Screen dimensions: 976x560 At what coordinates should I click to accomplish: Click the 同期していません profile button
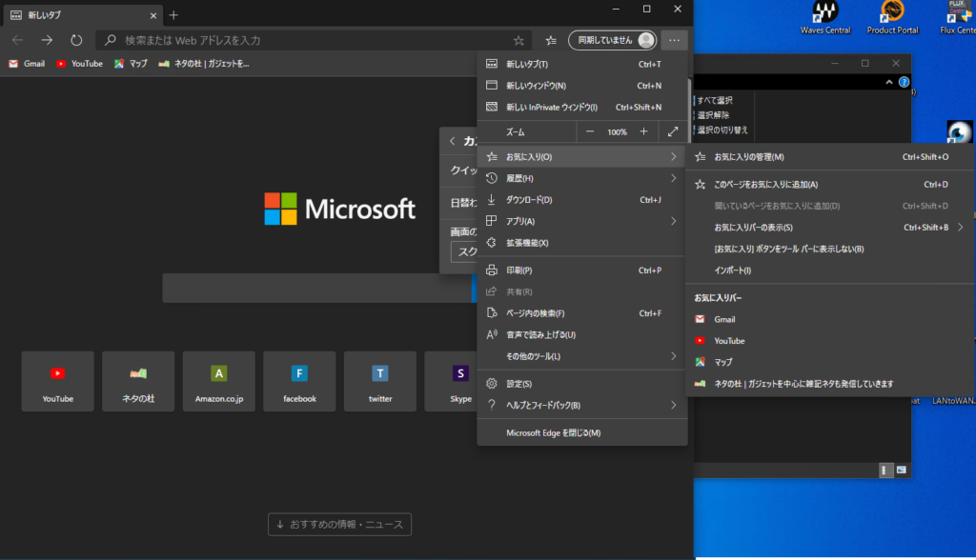point(613,40)
